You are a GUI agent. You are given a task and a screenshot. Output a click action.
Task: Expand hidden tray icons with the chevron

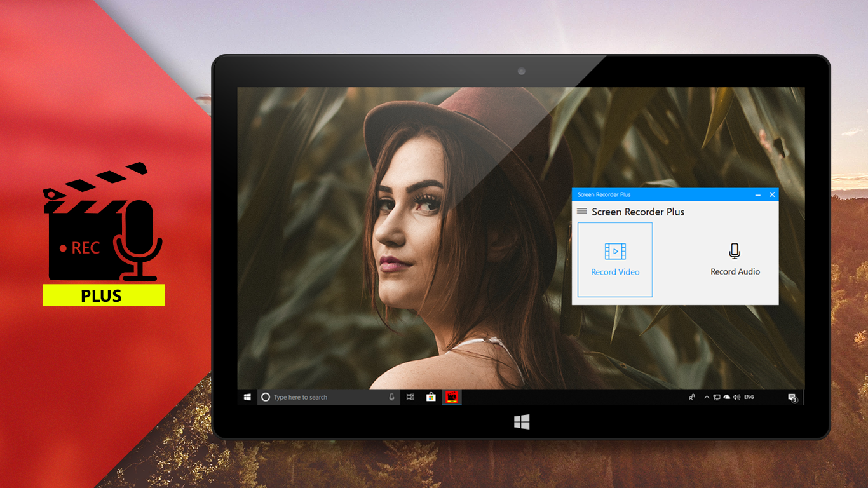(707, 397)
